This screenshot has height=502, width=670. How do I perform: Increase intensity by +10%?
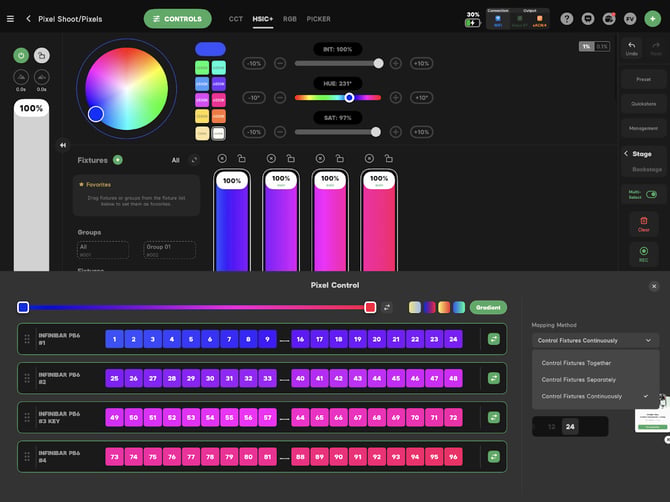(x=421, y=63)
